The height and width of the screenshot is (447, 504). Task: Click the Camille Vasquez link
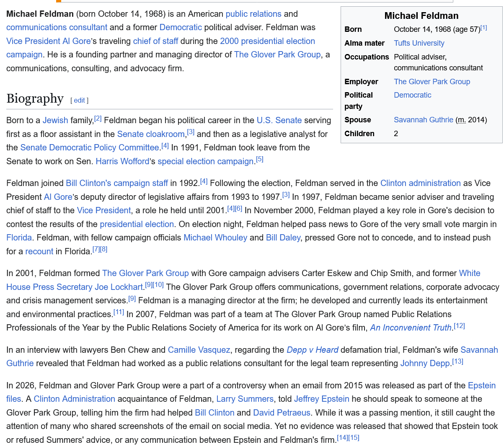tap(199, 350)
